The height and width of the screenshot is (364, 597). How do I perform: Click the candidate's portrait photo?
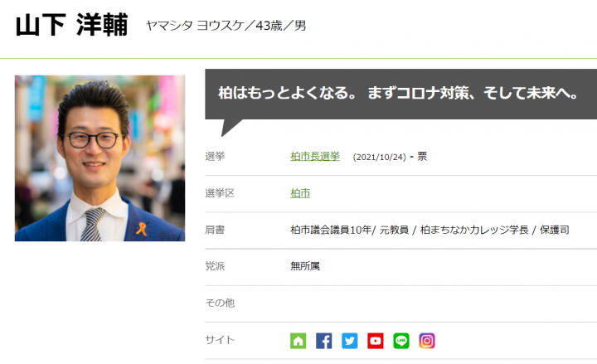(x=99, y=158)
